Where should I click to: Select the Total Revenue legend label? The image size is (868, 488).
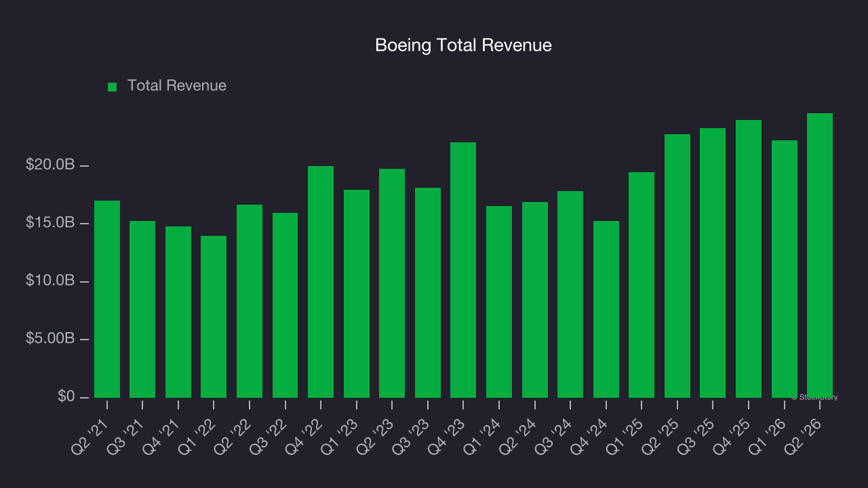tap(177, 85)
